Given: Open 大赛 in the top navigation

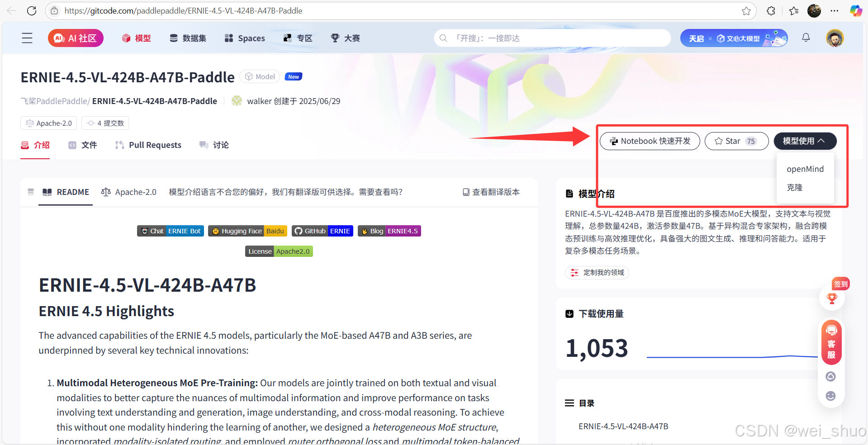Looking at the screenshot, I should (346, 38).
